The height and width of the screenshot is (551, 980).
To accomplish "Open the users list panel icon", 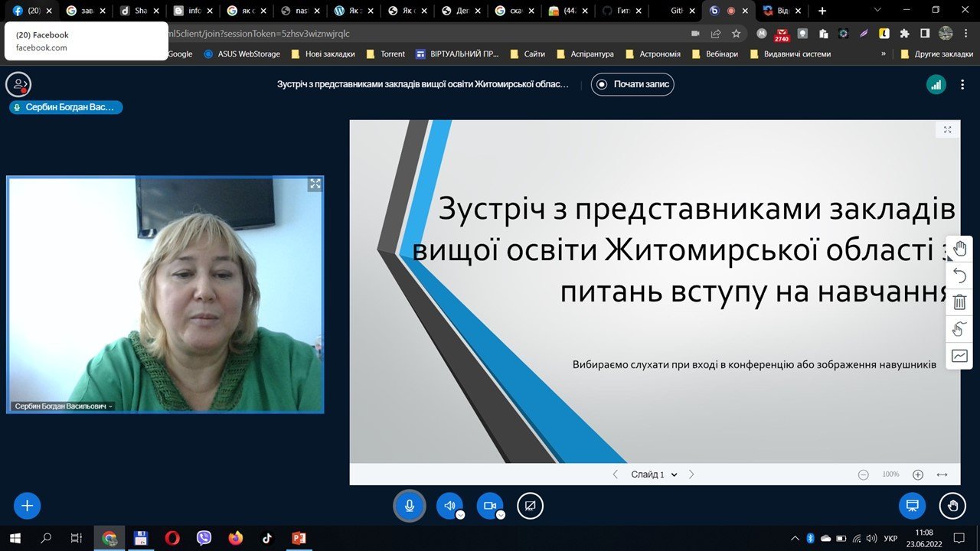I will tap(18, 85).
